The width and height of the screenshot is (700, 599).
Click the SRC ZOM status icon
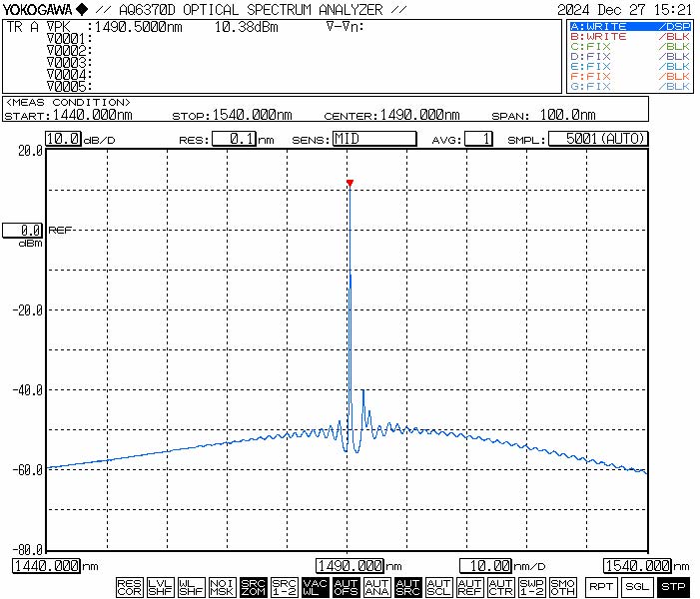point(253,587)
